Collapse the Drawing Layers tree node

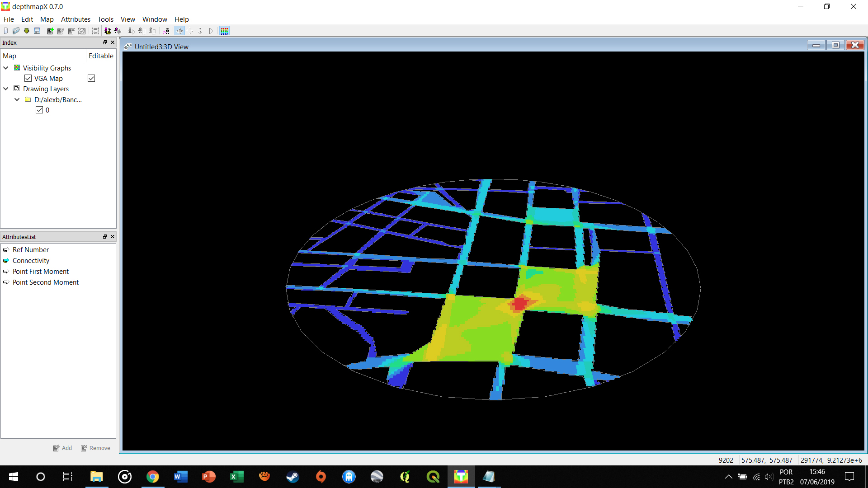tap(6, 89)
